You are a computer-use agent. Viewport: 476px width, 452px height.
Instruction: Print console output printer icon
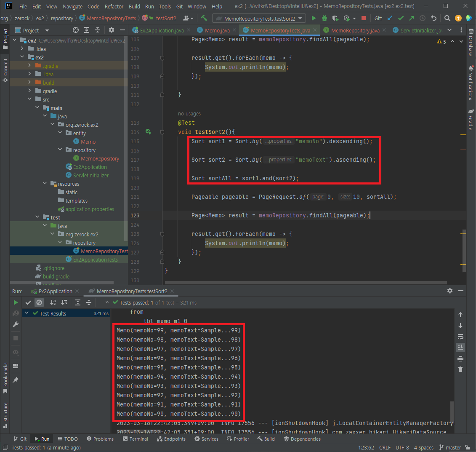click(460, 359)
